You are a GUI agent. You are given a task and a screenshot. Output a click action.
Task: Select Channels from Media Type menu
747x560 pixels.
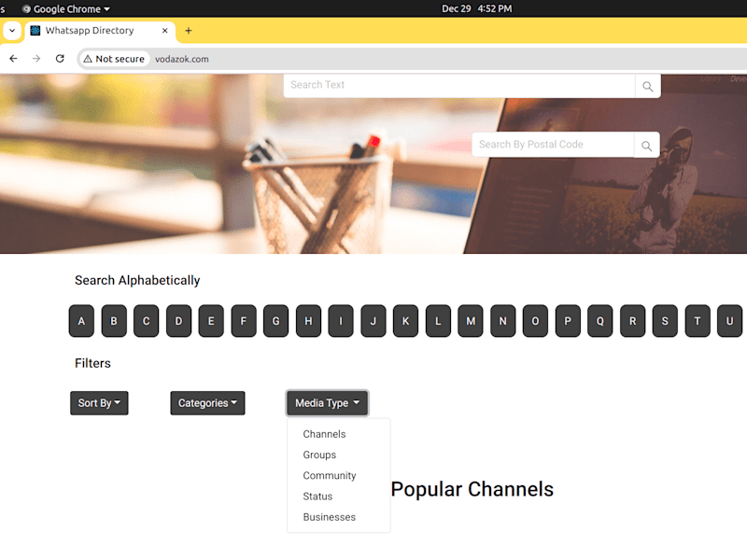pyautogui.click(x=324, y=434)
